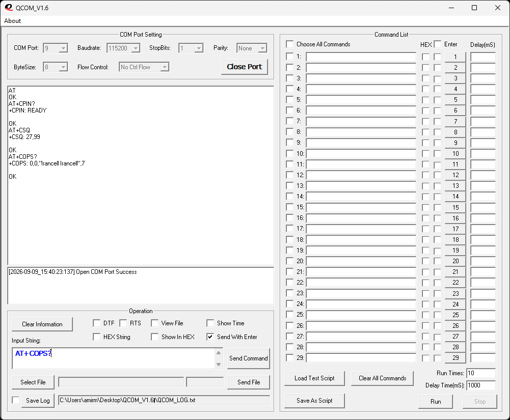Enable the View File checkbox

pos(155,323)
